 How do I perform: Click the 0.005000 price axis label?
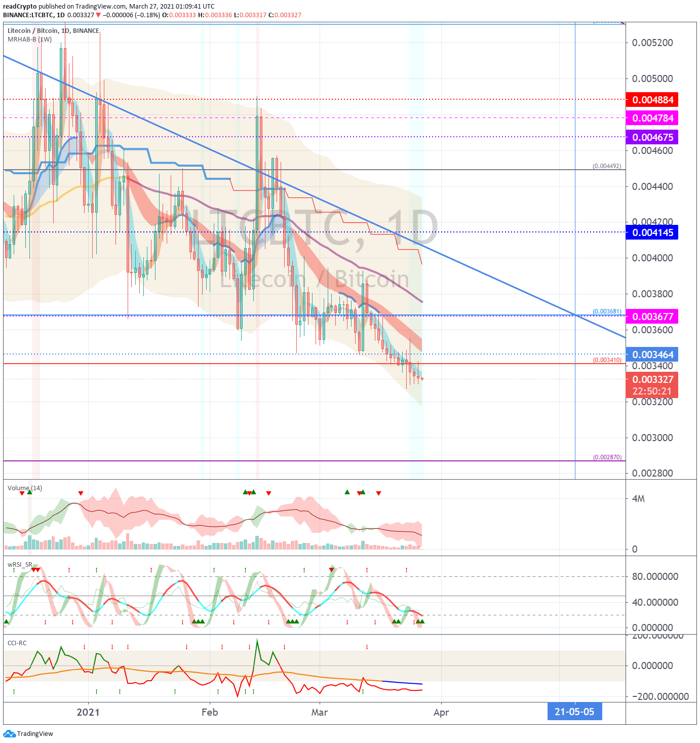652,79
